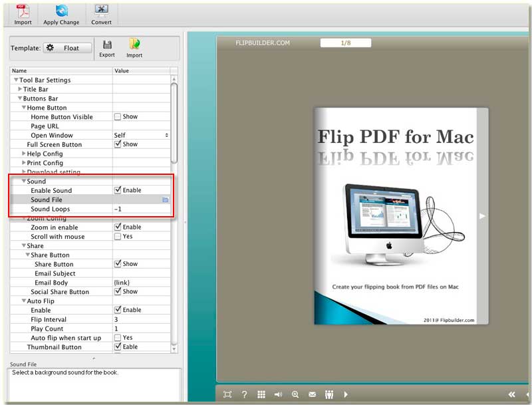532x405 pixels.
Task: Collapse the Share Button subgroup node
Action: 28,255
